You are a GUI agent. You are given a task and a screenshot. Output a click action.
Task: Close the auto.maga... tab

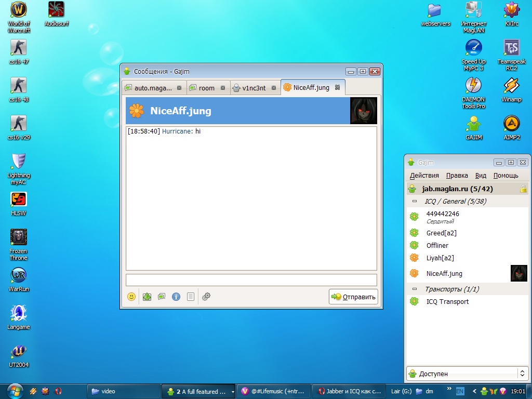coord(179,88)
